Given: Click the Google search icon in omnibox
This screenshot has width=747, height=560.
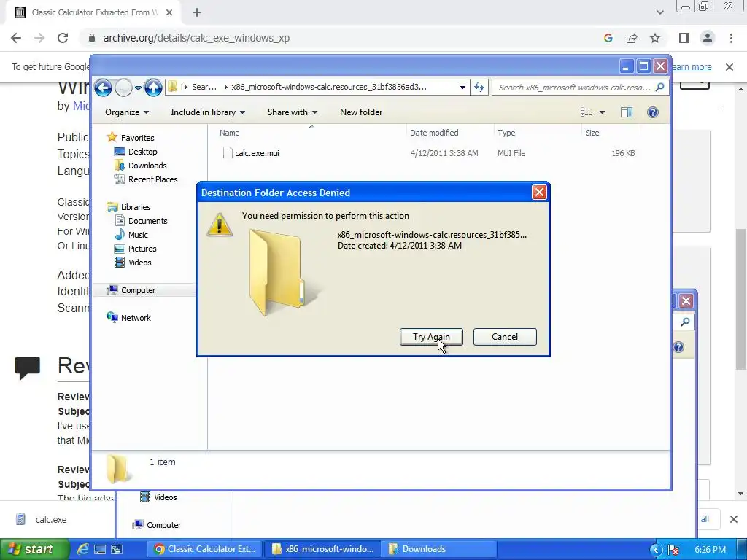Looking at the screenshot, I should 608,38.
